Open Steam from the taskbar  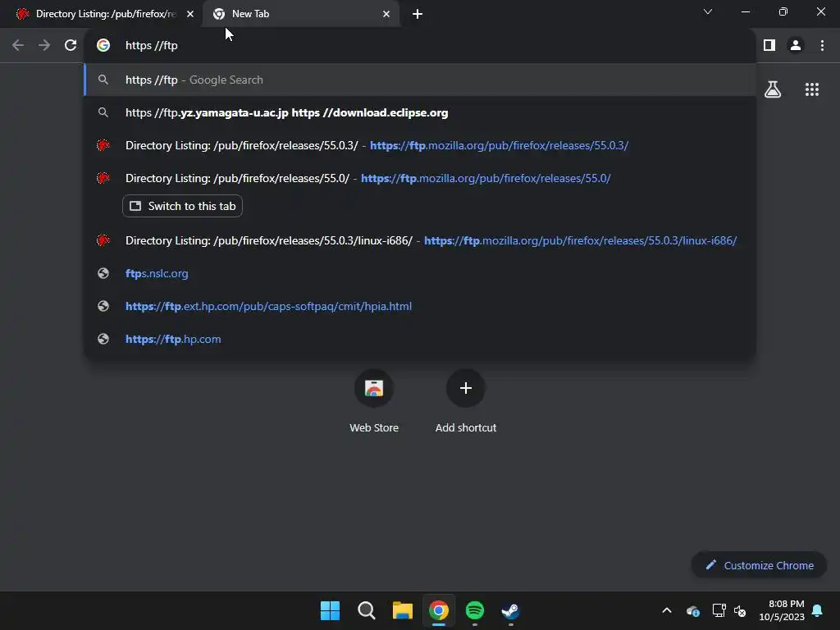click(x=510, y=610)
